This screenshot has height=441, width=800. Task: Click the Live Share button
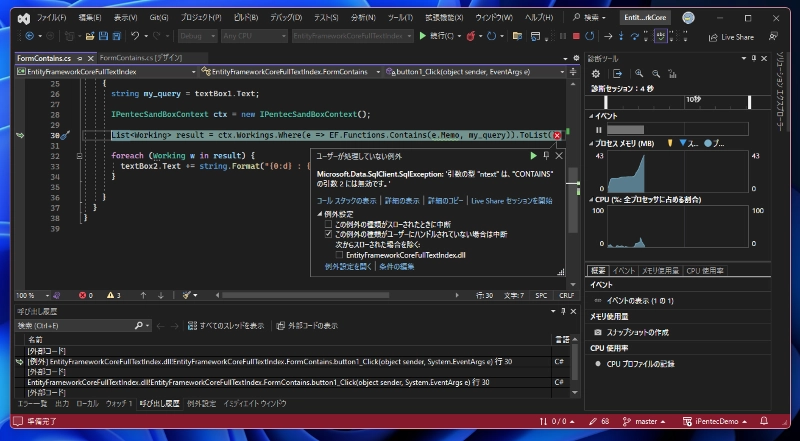coord(731,37)
